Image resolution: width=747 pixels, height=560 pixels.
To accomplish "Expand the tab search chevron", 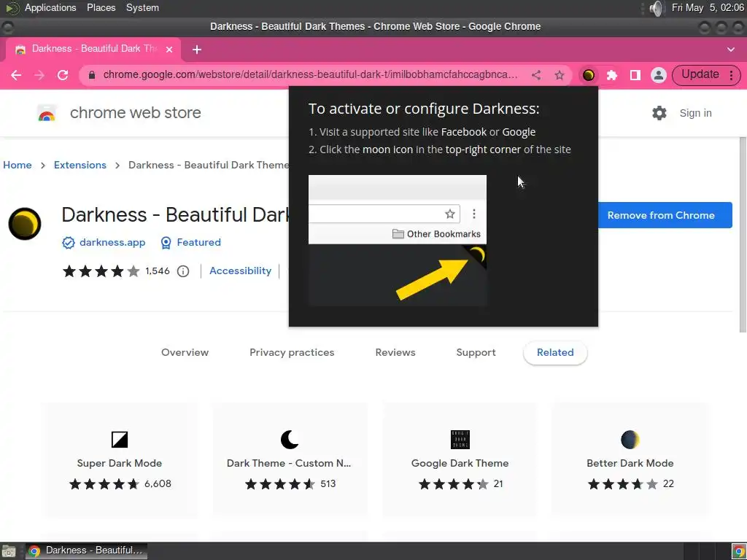I will click(731, 50).
